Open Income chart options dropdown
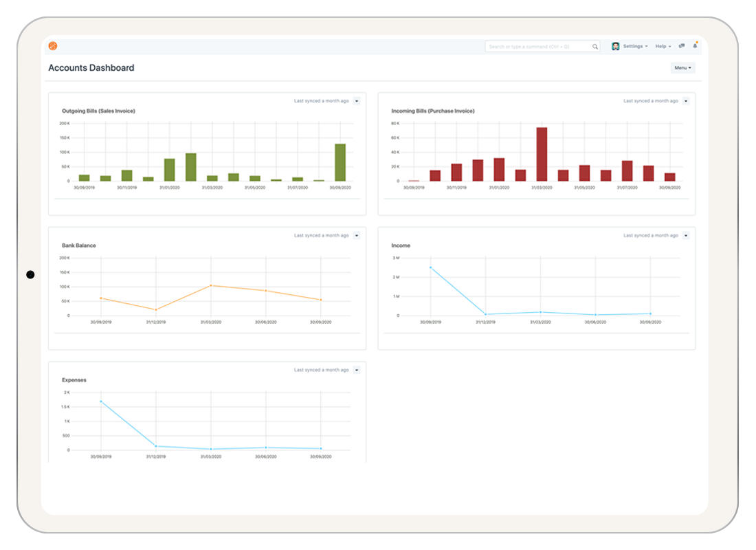The width and height of the screenshot is (756, 550). tap(686, 236)
